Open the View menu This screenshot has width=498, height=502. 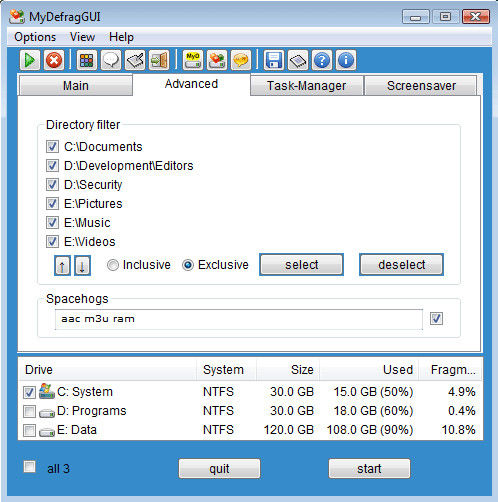pyautogui.click(x=82, y=37)
